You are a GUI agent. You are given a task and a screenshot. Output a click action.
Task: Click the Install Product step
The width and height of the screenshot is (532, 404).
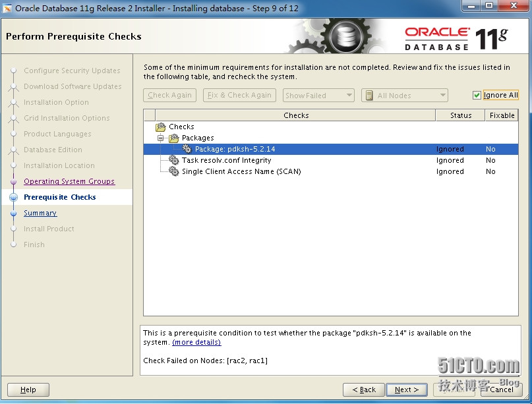click(x=49, y=229)
